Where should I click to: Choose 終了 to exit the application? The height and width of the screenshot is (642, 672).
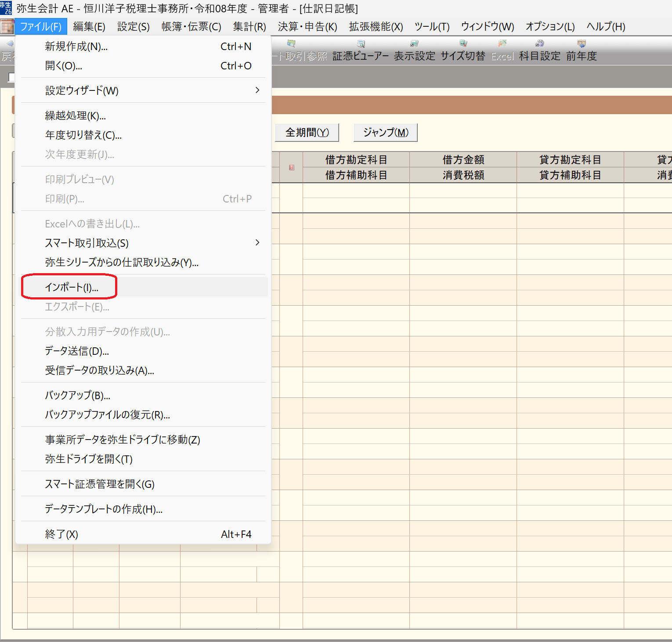coord(61,534)
